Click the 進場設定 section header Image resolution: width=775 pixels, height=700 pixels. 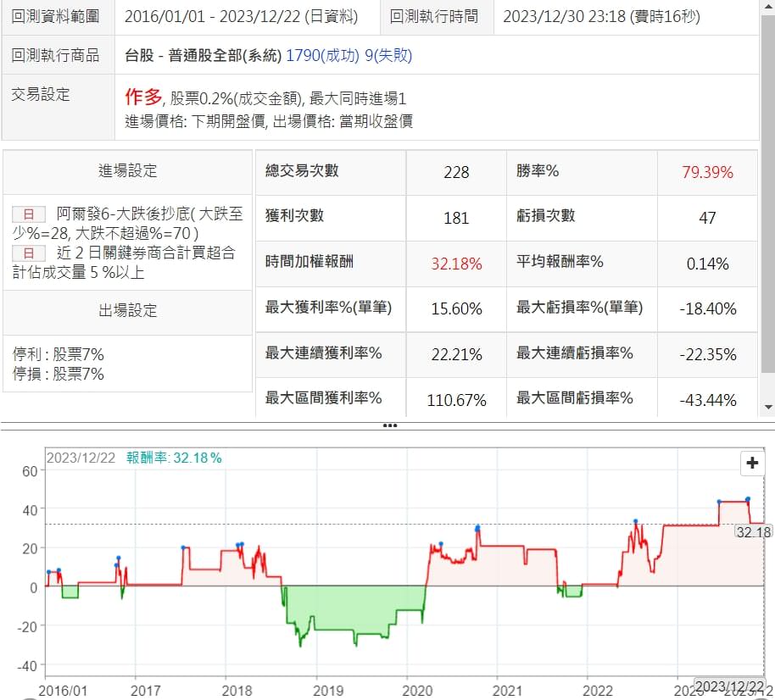(127, 171)
